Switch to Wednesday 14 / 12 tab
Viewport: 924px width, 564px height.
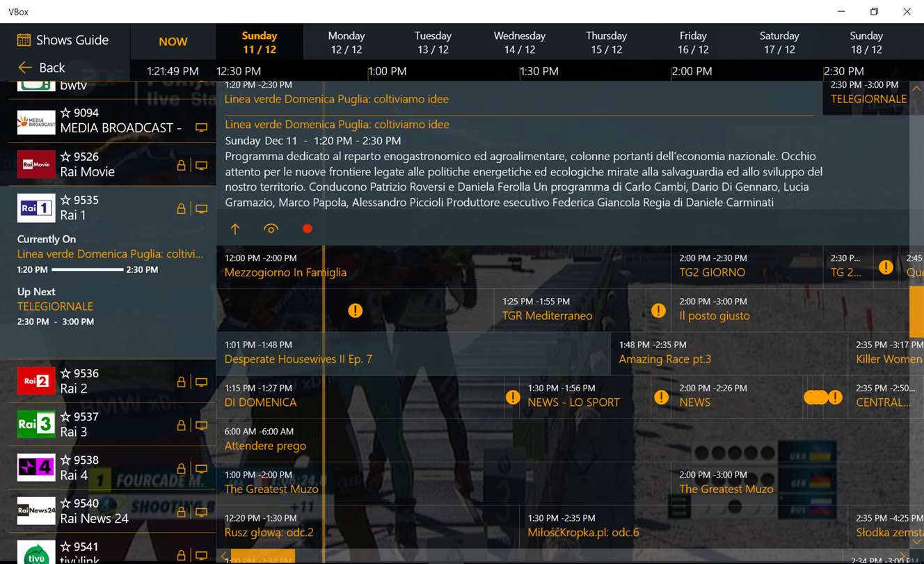point(519,42)
